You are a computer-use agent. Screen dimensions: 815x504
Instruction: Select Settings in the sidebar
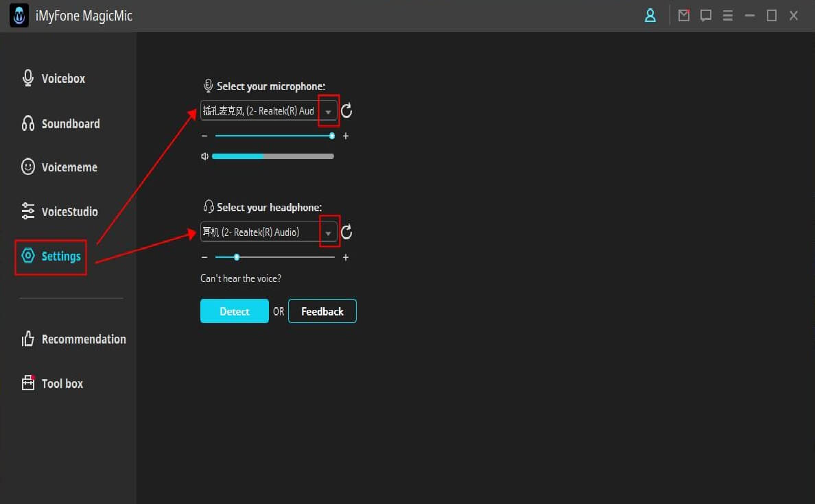(51, 256)
